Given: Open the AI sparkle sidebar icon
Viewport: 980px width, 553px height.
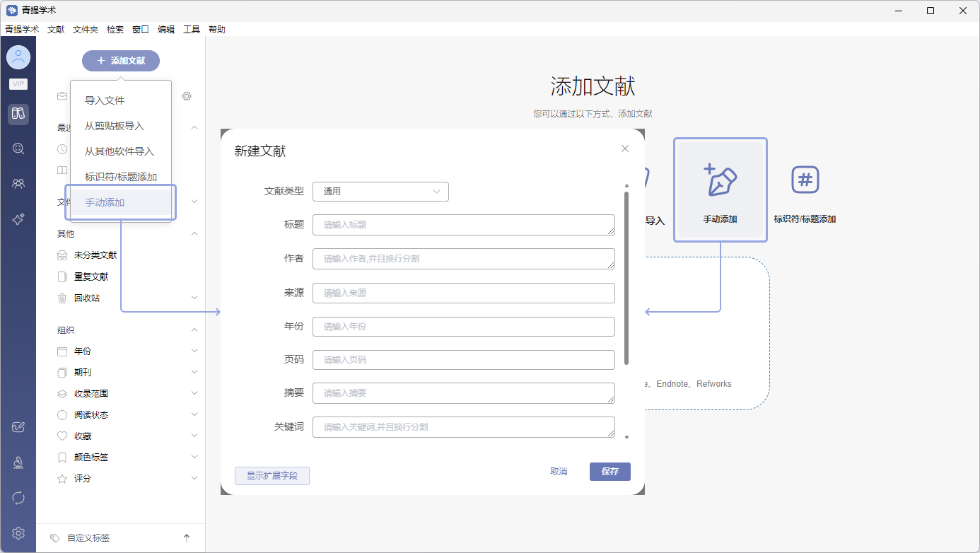Looking at the screenshot, I should coord(18,220).
